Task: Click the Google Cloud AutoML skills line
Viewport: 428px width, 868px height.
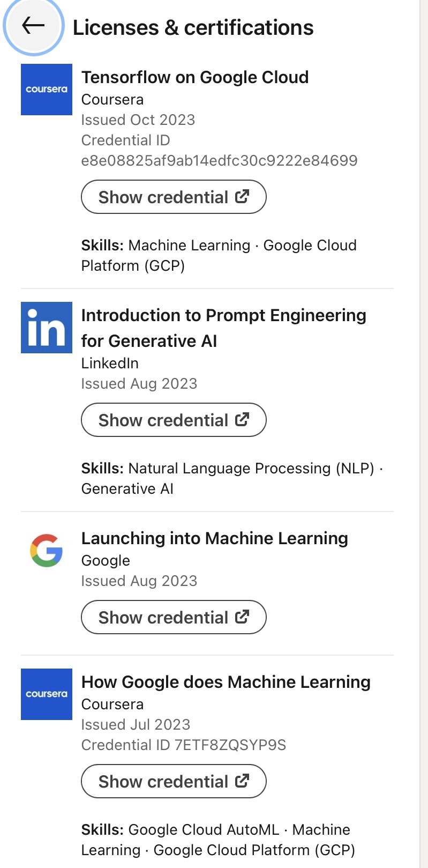Action: pos(218,840)
